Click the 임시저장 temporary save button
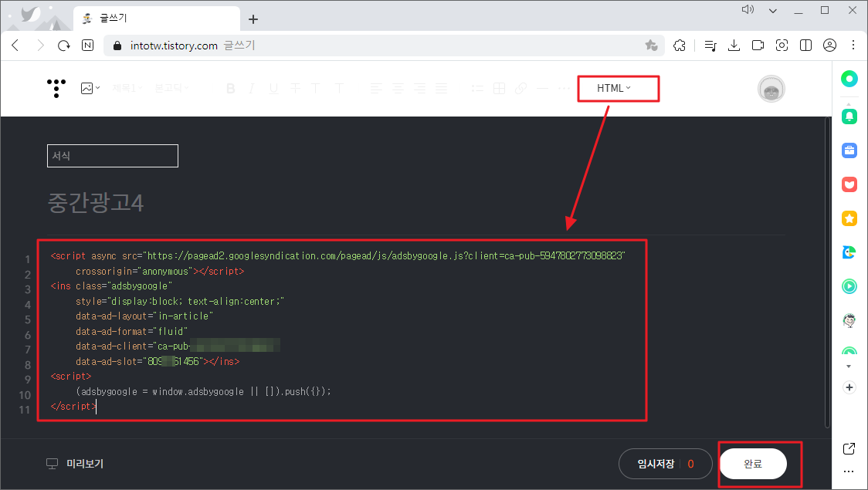The height and width of the screenshot is (490, 868). [656, 464]
